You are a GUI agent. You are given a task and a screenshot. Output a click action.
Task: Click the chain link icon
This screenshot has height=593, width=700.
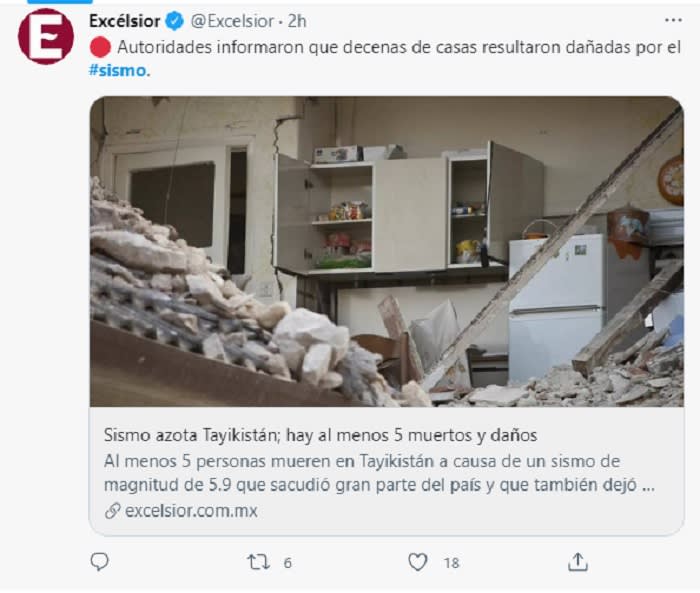pos(112,511)
